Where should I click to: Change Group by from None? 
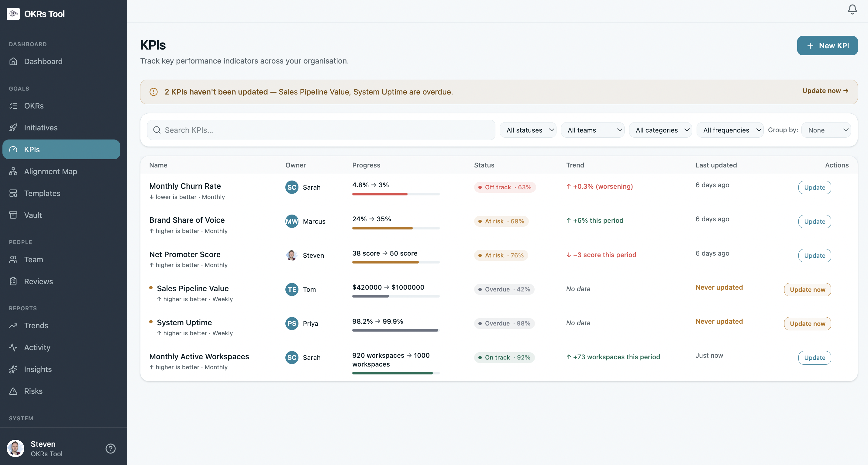tap(826, 130)
